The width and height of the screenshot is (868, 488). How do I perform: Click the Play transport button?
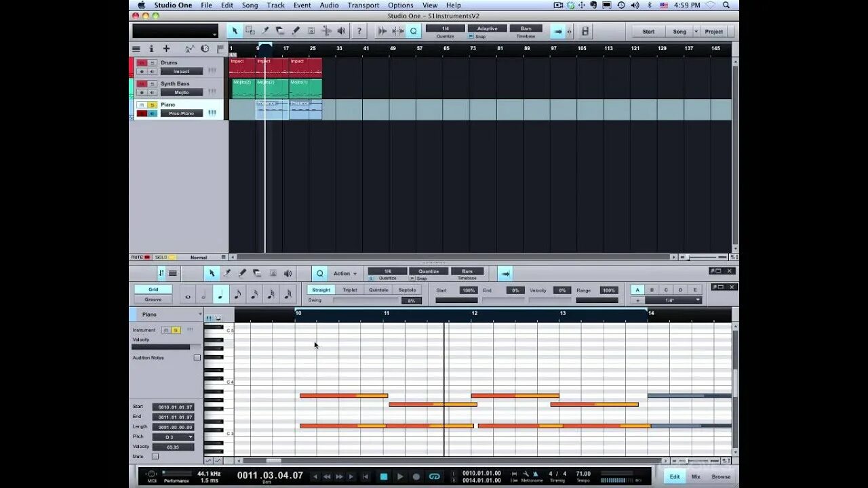(400, 476)
